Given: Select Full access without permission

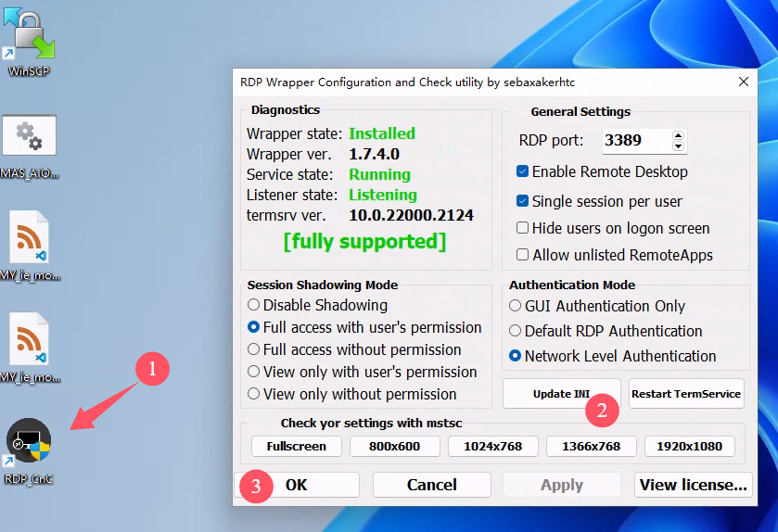Looking at the screenshot, I should 253,349.
